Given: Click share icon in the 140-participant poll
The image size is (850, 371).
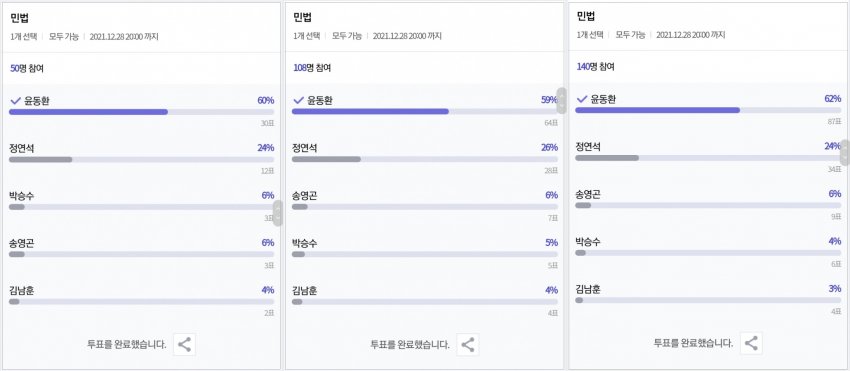Looking at the screenshot, I should pyautogui.click(x=751, y=343).
